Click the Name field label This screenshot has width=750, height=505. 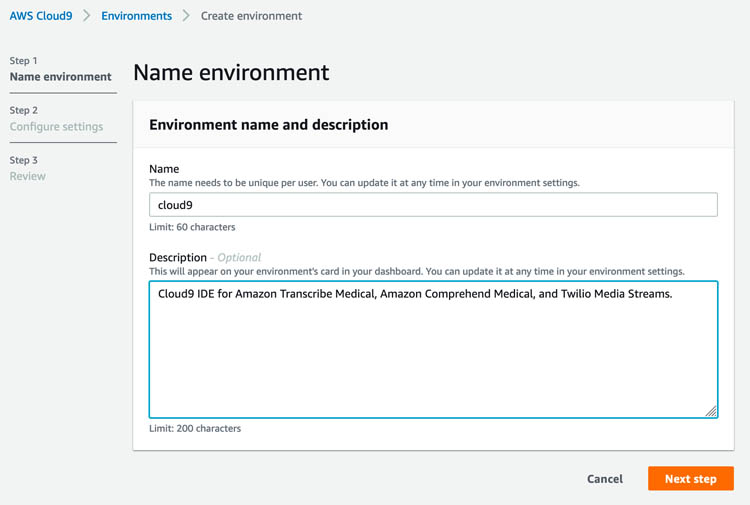(x=164, y=169)
